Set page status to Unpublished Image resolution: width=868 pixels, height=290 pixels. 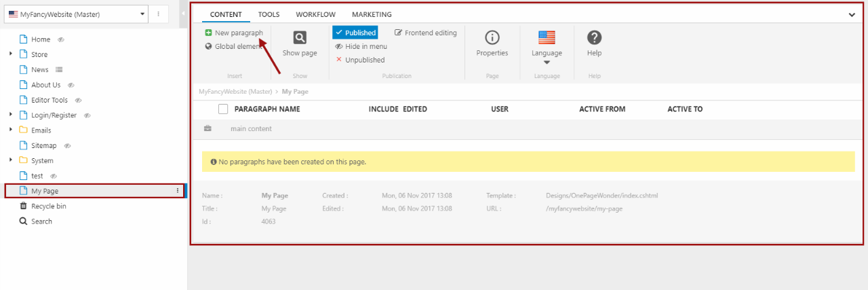(x=360, y=60)
